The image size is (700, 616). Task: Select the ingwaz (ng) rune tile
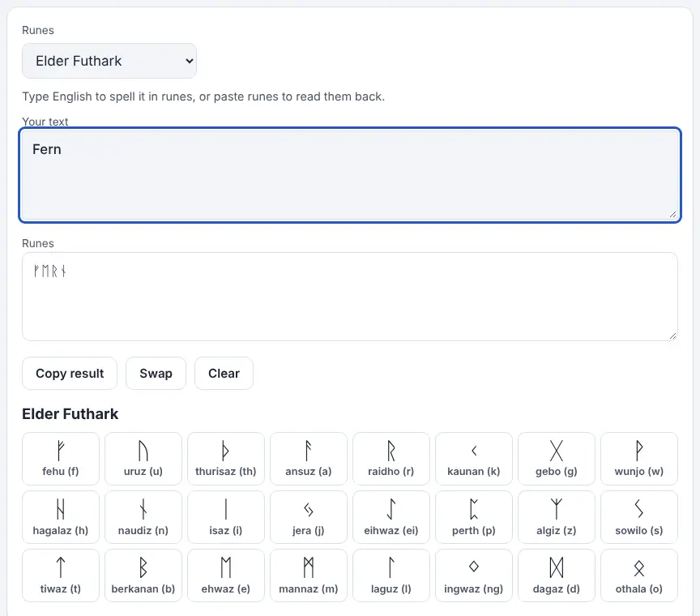474,575
